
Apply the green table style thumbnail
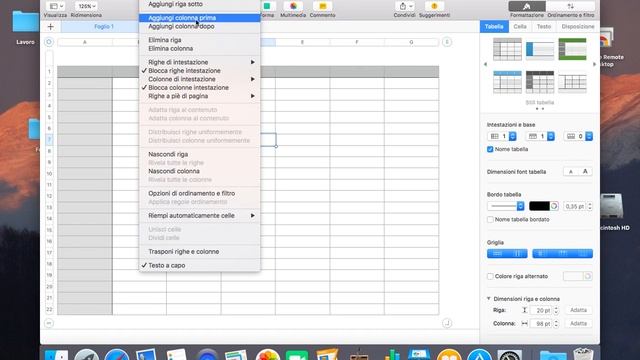(x=572, y=49)
